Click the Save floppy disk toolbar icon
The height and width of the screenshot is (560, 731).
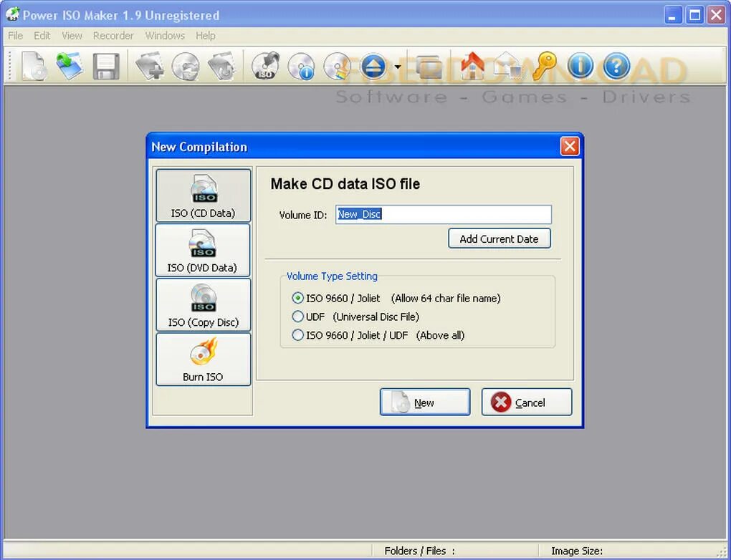click(106, 66)
